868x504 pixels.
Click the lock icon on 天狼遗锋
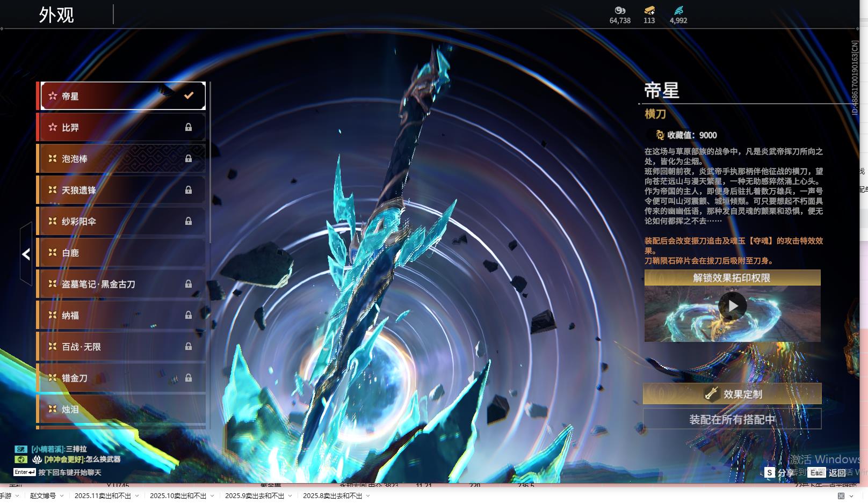tap(189, 189)
